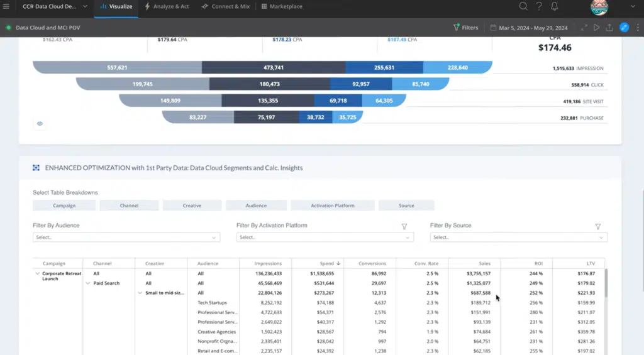
Task: Toggle the Activation Platform breakdown
Action: tap(332, 205)
